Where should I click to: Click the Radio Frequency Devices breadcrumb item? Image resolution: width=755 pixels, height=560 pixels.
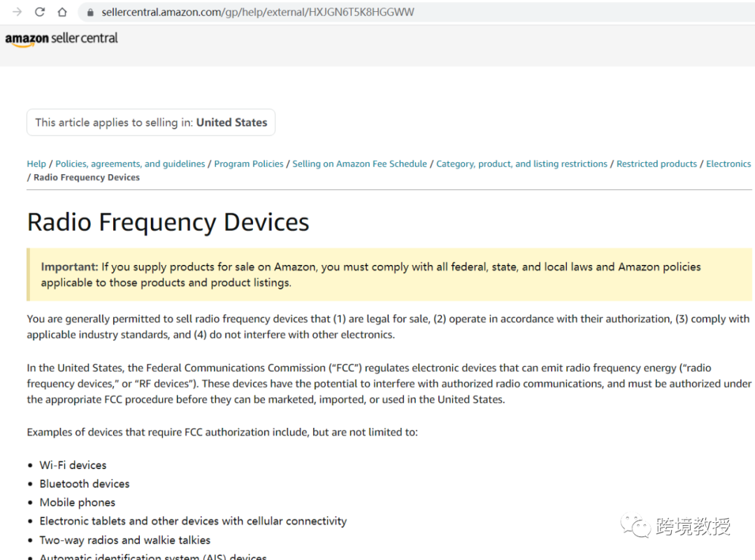87,178
